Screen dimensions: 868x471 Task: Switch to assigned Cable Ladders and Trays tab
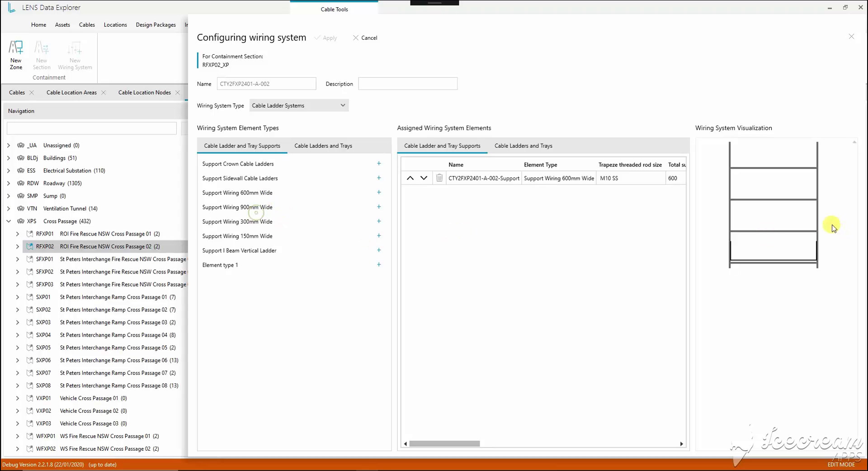(524, 146)
